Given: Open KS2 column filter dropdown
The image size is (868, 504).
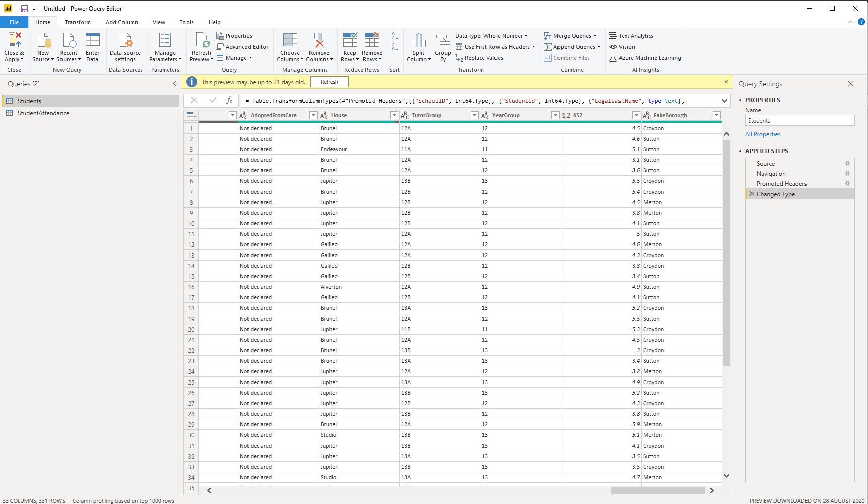Looking at the screenshot, I should pyautogui.click(x=636, y=115).
